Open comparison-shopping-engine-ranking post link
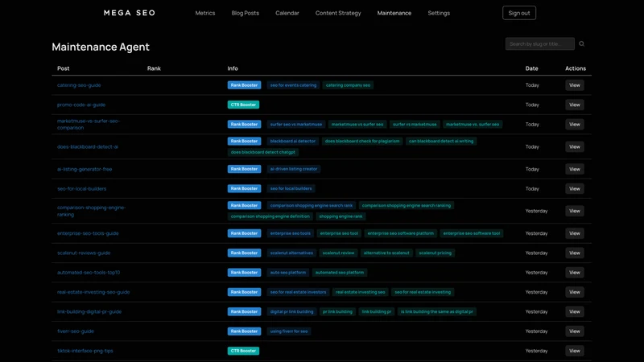The image size is (644, 362). [91, 211]
